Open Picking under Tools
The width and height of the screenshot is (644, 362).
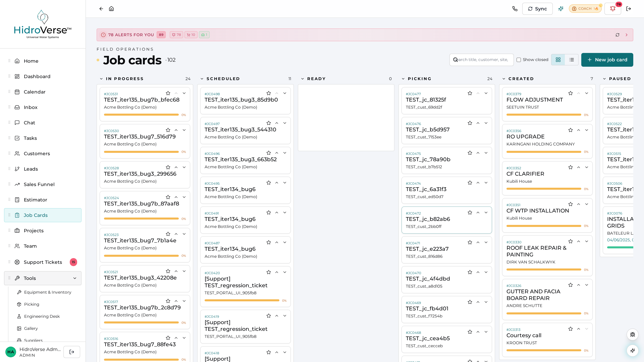tap(32, 304)
